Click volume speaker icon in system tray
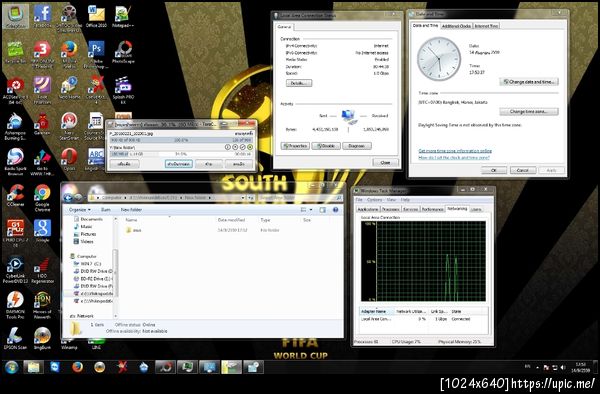The image size is (600, 394). (563, 368)
